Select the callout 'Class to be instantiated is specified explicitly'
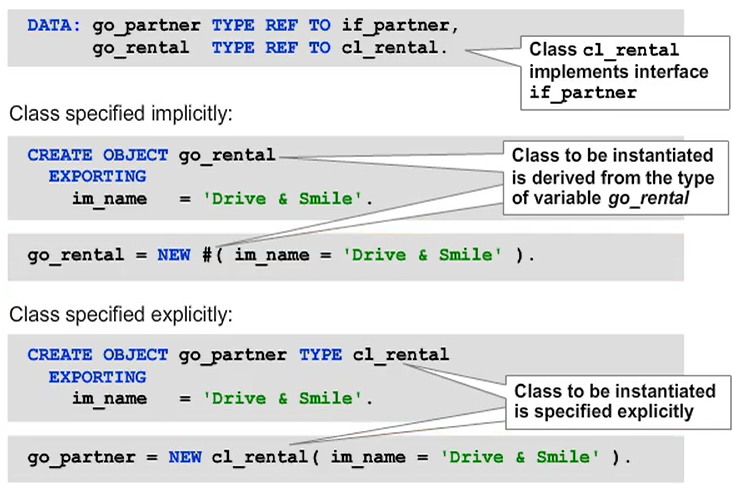Image resolution: width=733 pixels, height=488 pixels. [x=614, y=400]
